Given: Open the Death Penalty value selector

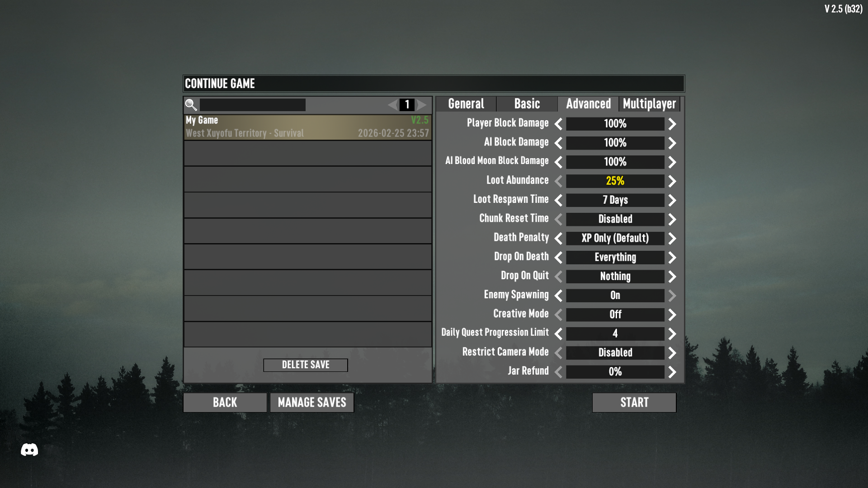Looking at the screenshot, I should pyautogui.click(x=615, y=238).
